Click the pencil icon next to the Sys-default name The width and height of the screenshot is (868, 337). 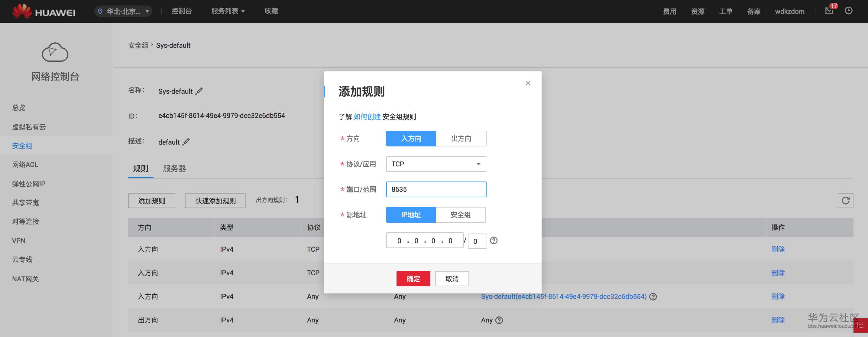point(199,91)
